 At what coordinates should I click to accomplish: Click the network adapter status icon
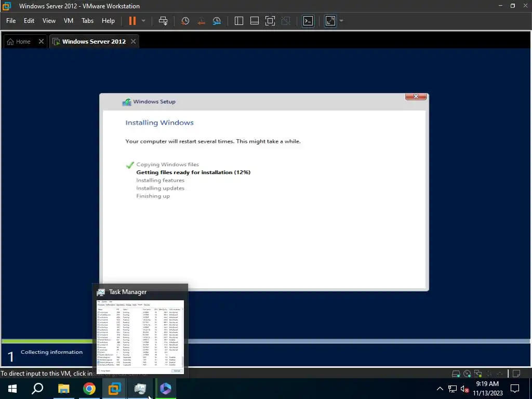[x=478, y=374]
